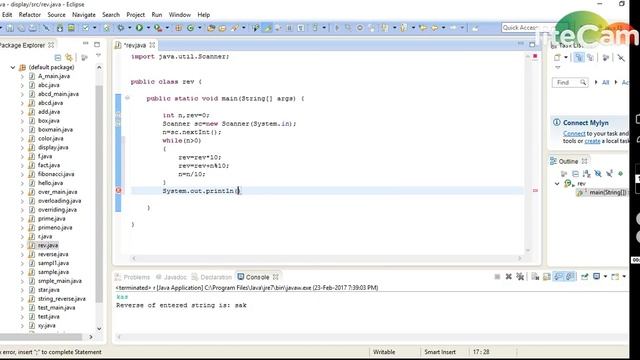Open the Source menu
The image size is (640, 360).
tap(56, 15)
